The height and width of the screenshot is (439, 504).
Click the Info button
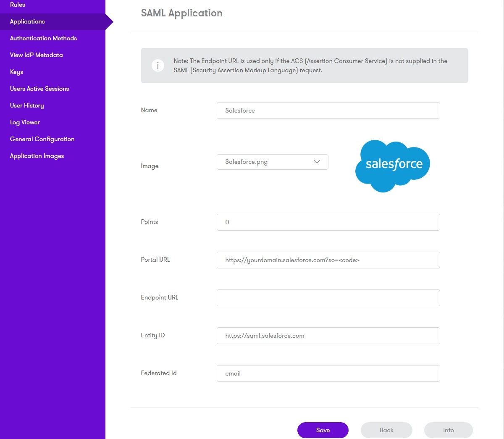[448, 430]
